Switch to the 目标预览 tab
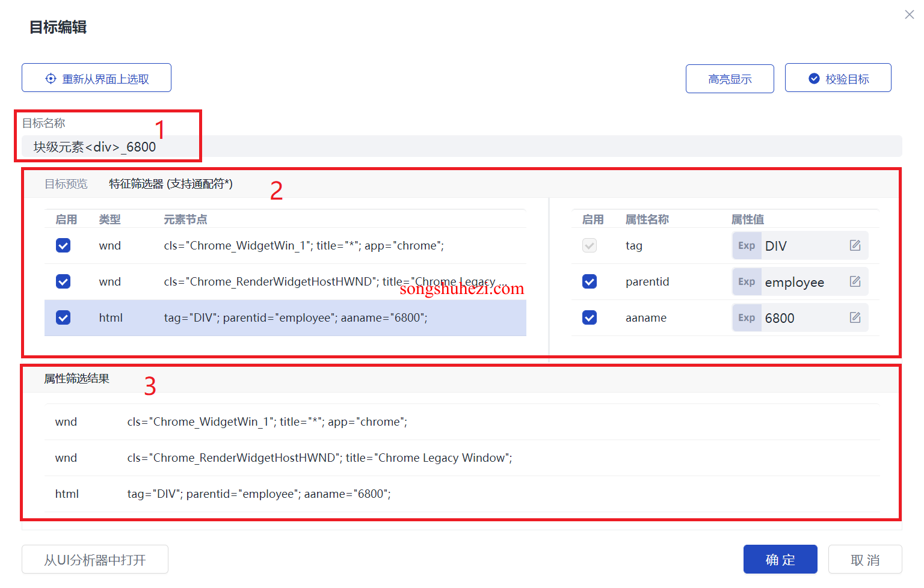 pos(66,184)
